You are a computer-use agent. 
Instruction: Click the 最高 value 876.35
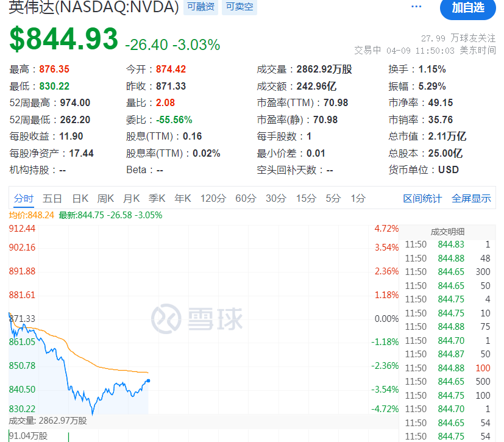coord(54,69)
